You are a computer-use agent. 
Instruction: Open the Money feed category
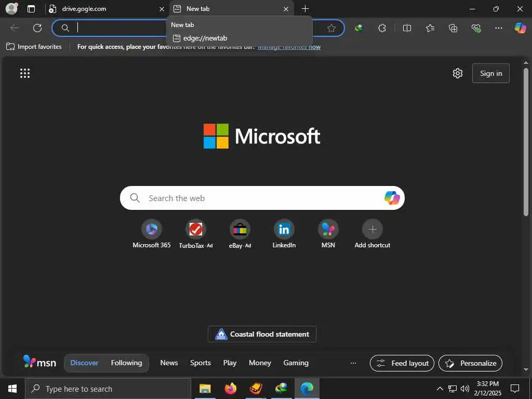[x=260, y=363]
